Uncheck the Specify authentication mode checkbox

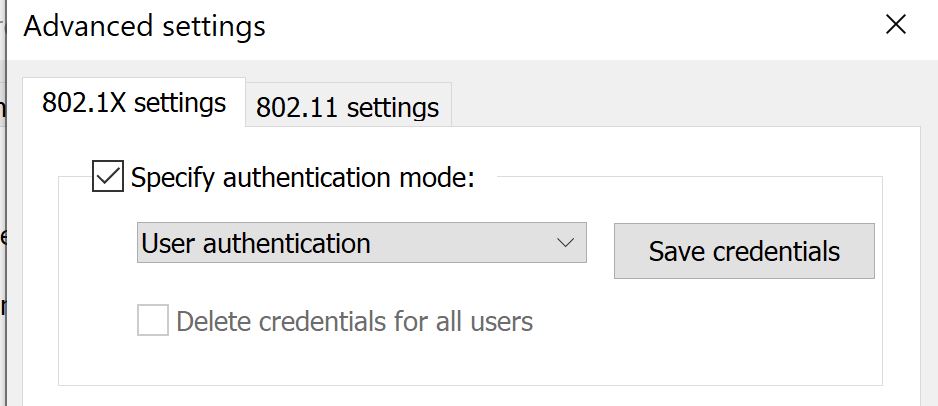pos(107,177)
